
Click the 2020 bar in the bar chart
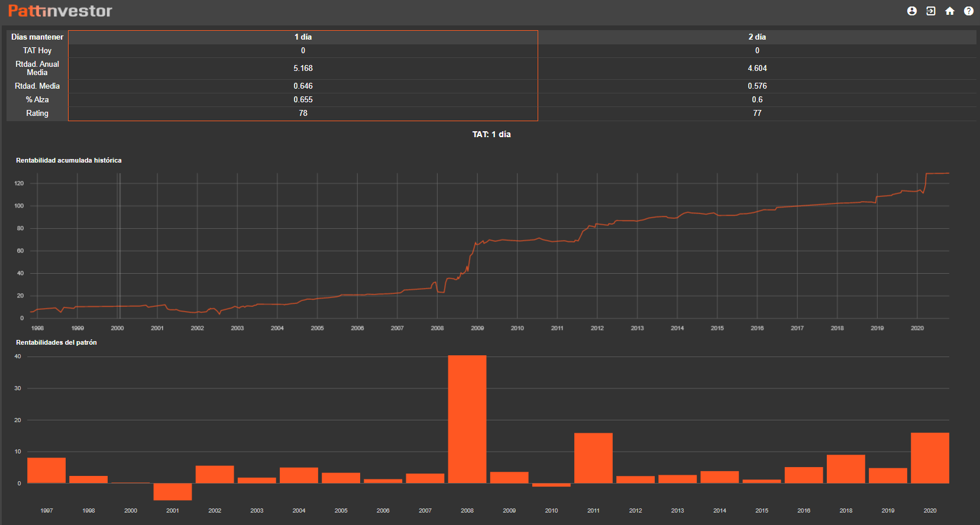(930, 458)
